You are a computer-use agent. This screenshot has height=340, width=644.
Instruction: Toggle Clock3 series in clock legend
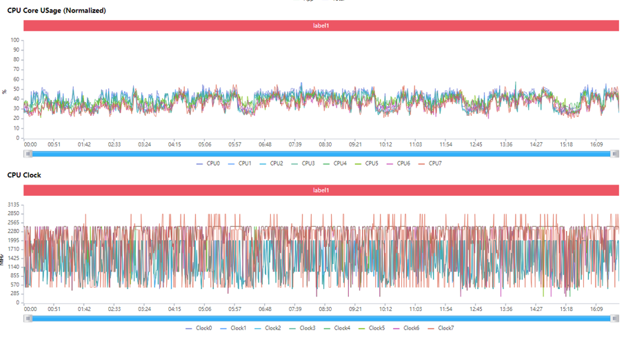click(x=302, y=328)
